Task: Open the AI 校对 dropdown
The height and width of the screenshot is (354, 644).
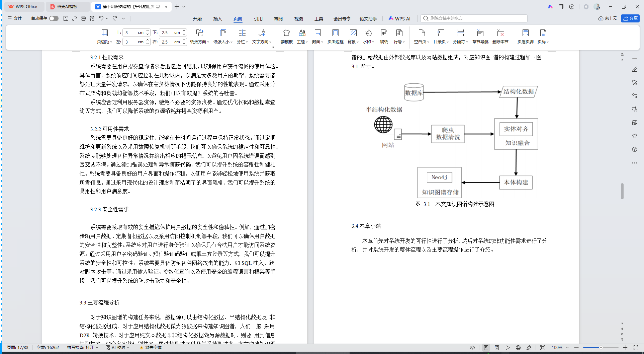Action: (x=117, y=348)
